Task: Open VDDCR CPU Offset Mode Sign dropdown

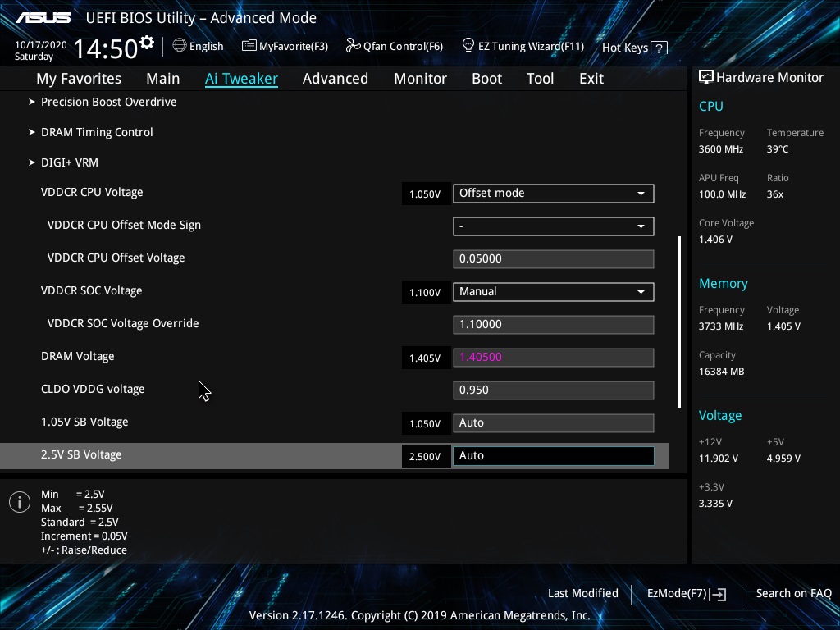Action: pos(554,226)
